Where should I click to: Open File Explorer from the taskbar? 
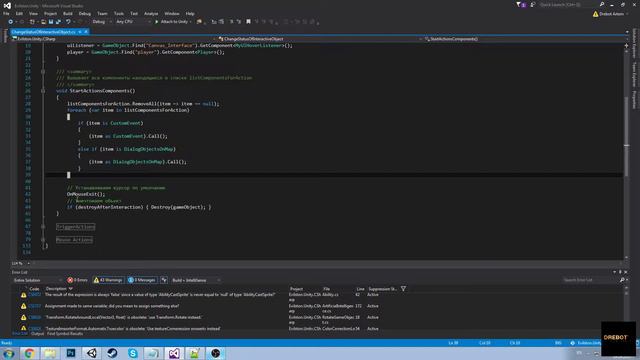50,353
